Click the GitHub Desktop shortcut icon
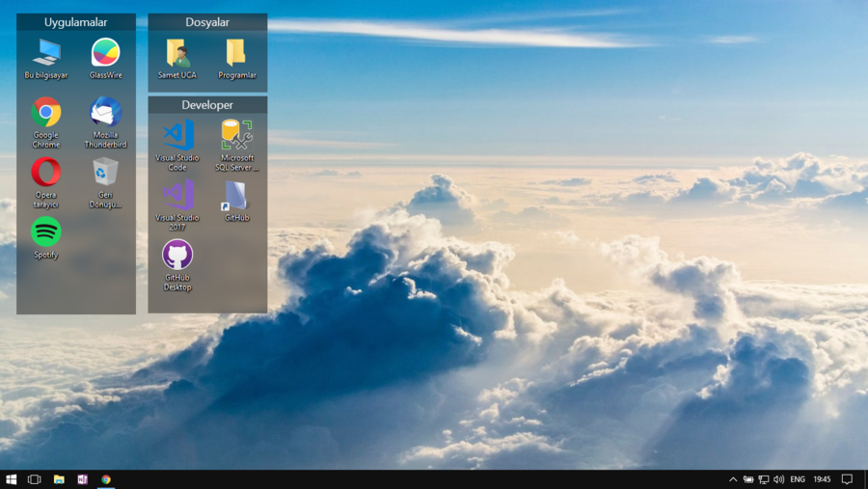Screen dimensions: 868x489 [177, 256]
